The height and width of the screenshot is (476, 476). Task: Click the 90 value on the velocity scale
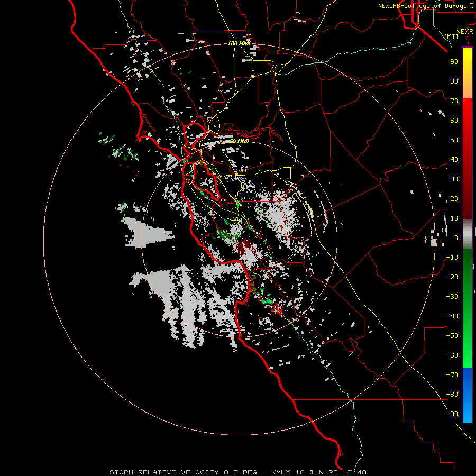[454, 62]
